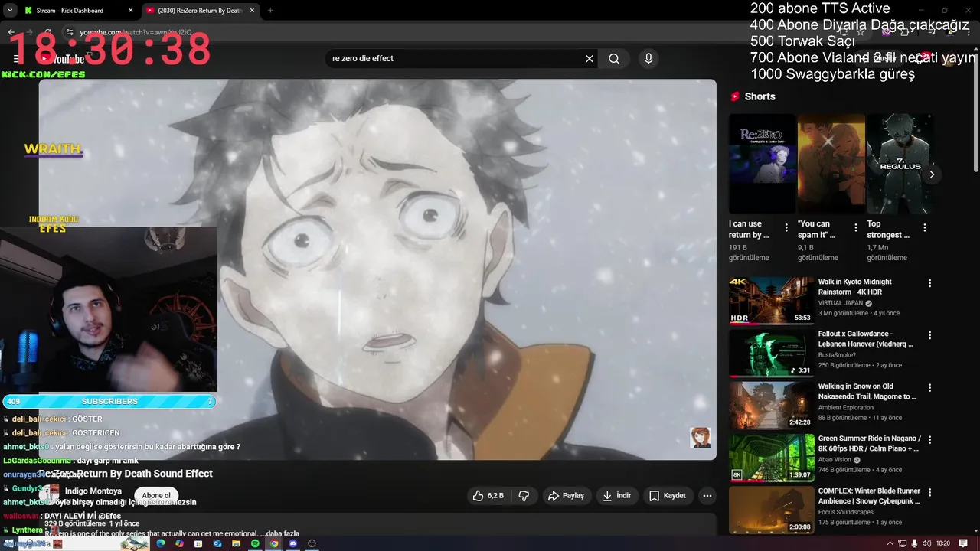Open the Indigo Montoya channel link
This screenshot has width=980, height=551.
coord(93,491)
